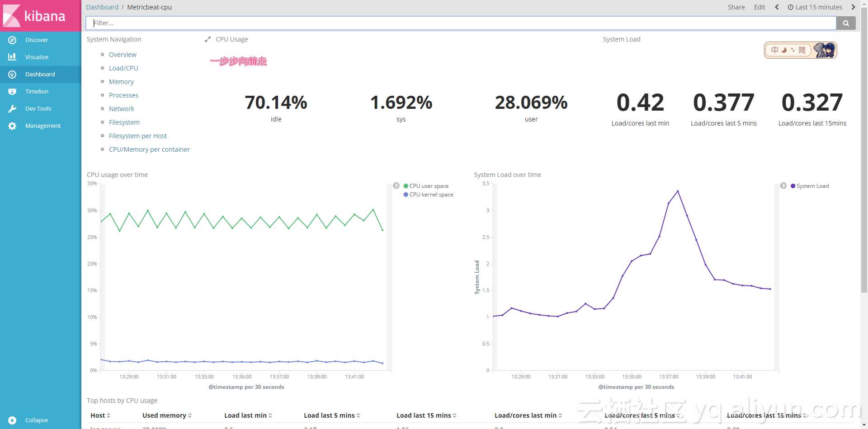868x429 pixels.
Task: Step time range backward arrow
Action: tap(777, 7)
